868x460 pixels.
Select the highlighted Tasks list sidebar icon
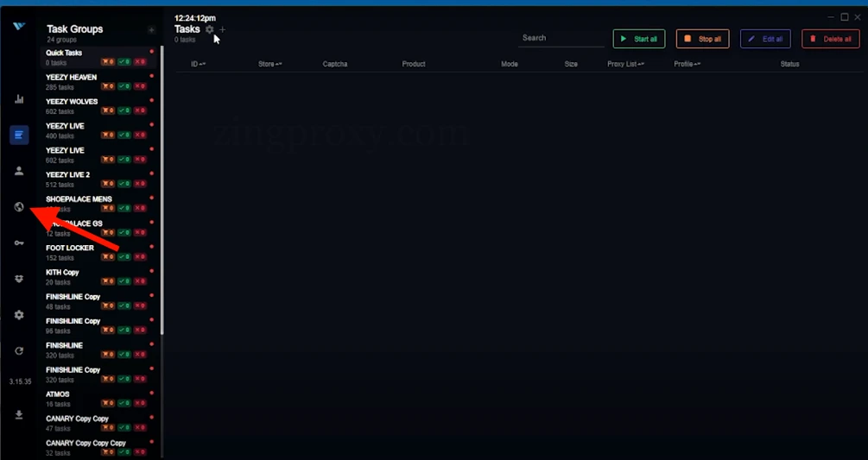tap(19, 135)
